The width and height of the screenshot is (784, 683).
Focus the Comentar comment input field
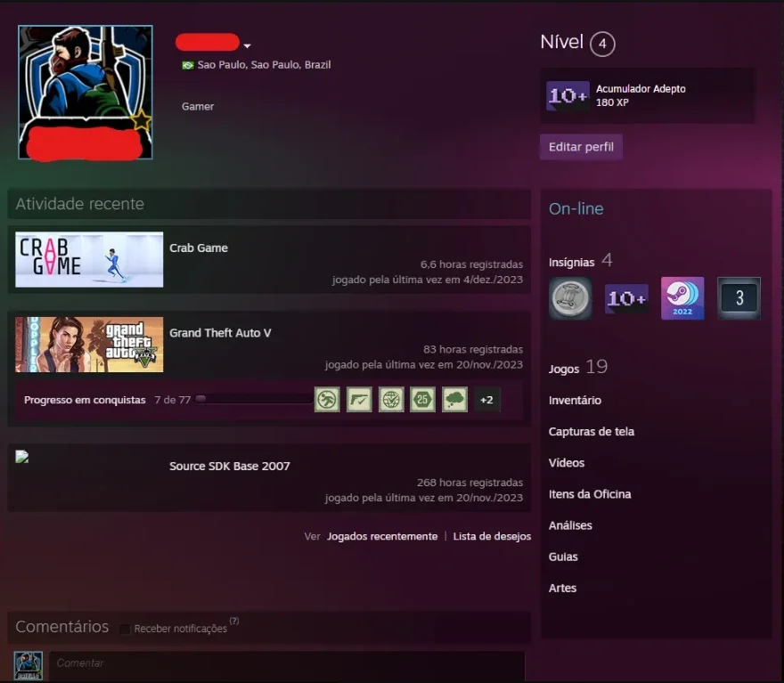tap(287, 665)
